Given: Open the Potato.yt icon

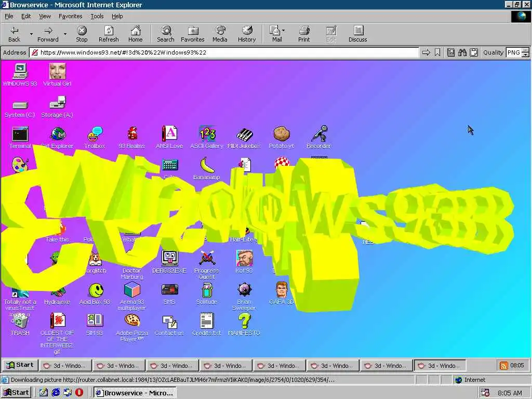Looking at the screenshot, I should coord(281,137).
